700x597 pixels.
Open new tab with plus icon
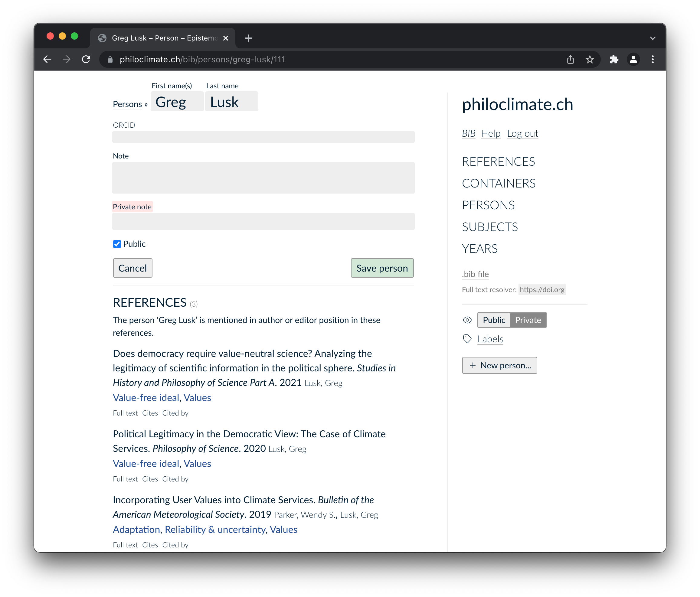click(x=249, y=38)
